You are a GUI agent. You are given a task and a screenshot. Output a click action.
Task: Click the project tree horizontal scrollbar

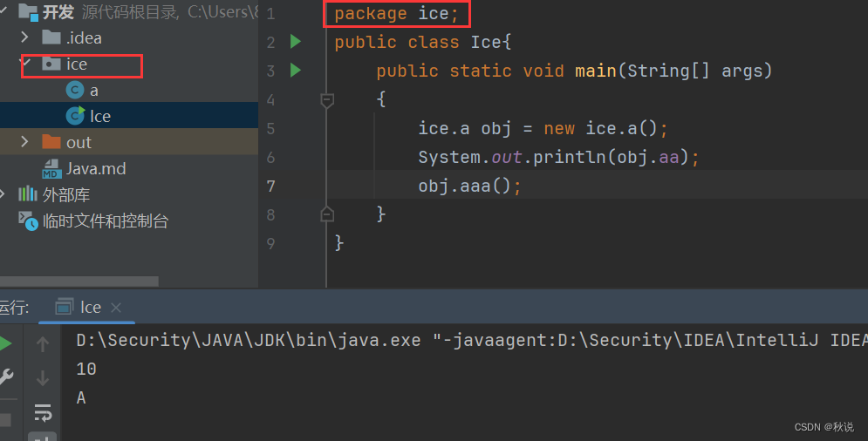click(x=79, y=282)
